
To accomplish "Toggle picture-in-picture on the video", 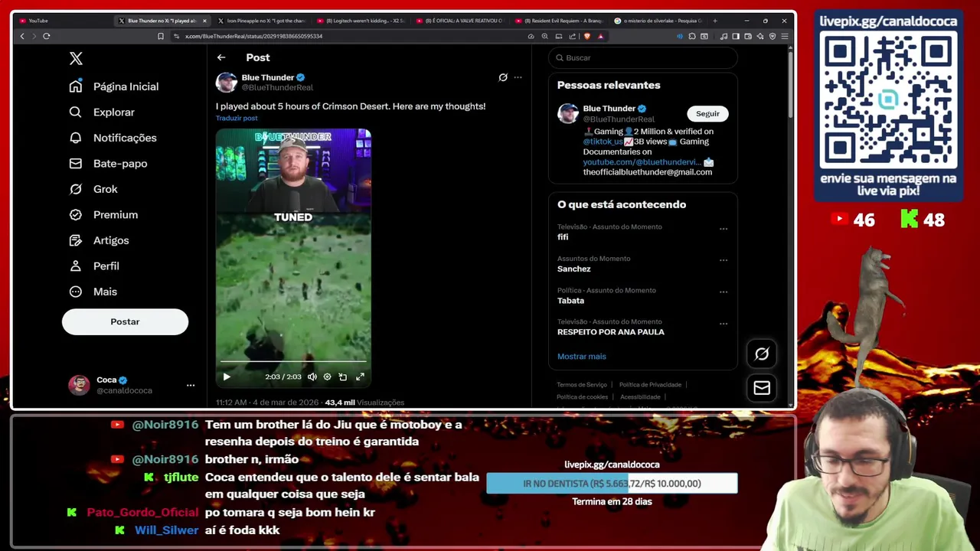I will coord(343,377).
